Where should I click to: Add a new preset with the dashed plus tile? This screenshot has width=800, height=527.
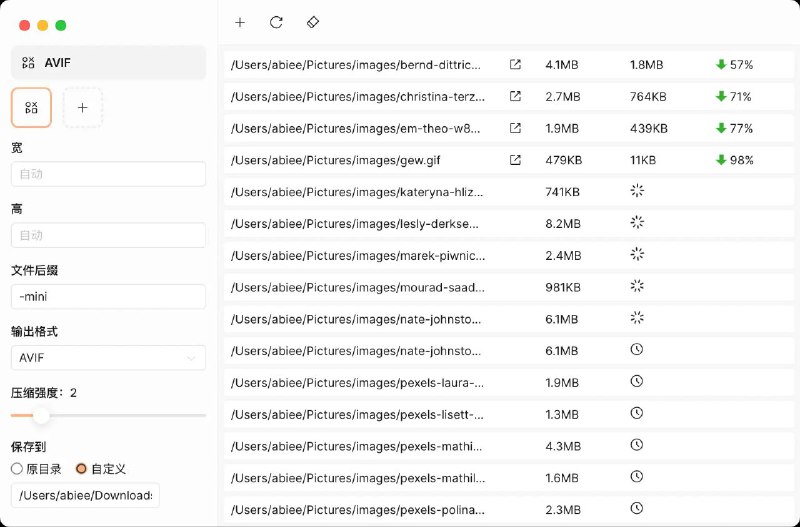click(x=83, y=107)
